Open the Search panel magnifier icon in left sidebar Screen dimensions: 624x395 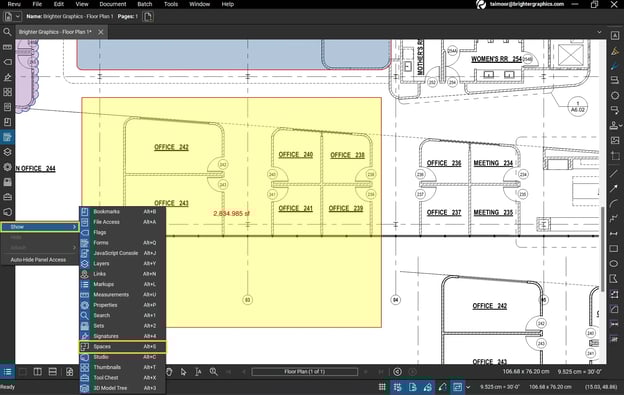(x=7, y=32)
